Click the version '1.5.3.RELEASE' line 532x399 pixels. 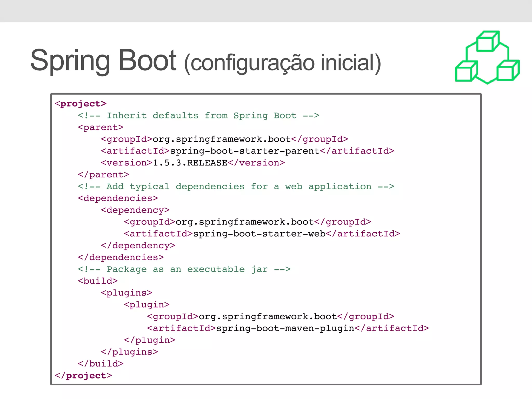point(193,163)
